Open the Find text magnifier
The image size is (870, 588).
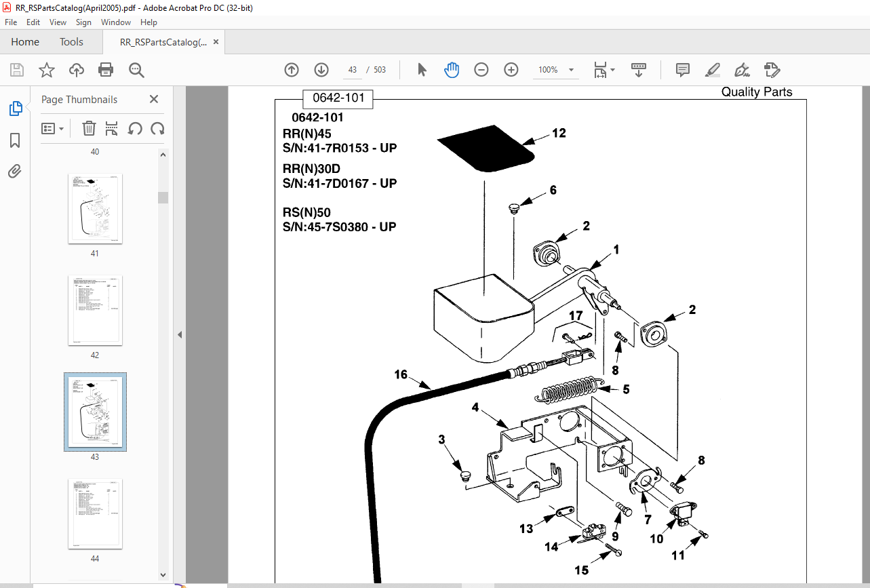tap(136, 70)
